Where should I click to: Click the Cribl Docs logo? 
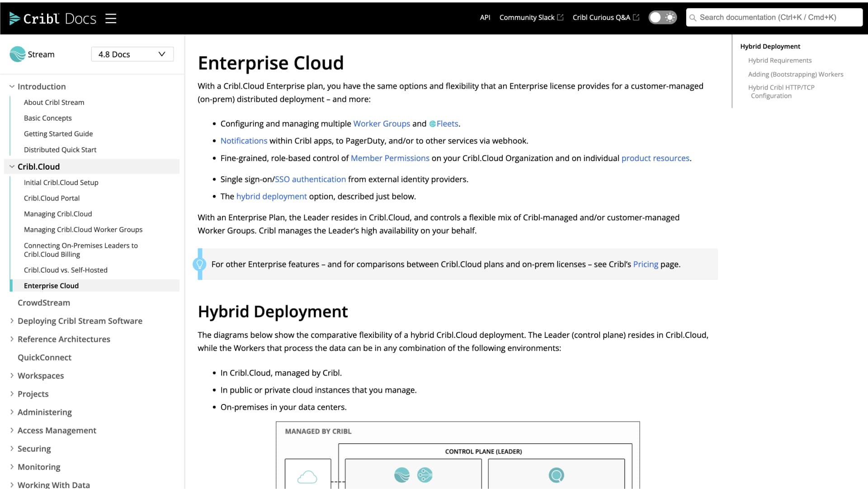(x=53, y=18)
